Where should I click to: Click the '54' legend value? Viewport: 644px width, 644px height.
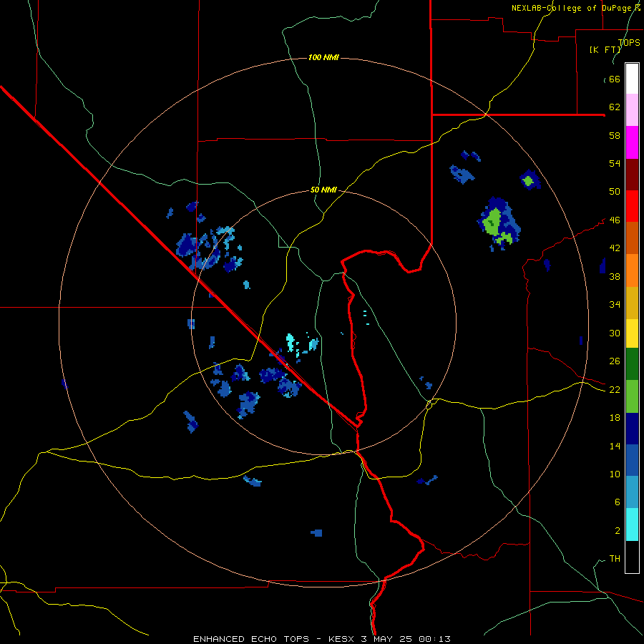615,163
